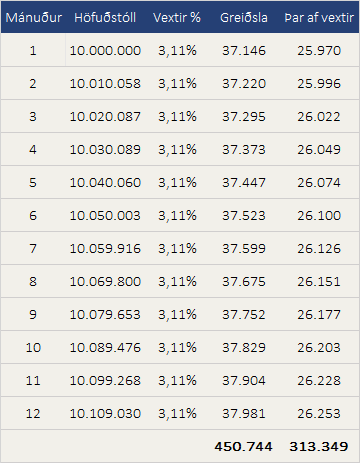Viewport: 360px width, 463px height.
Task: Click payment value 37.373
Action: pyautogui.click(x=244, y=150)
